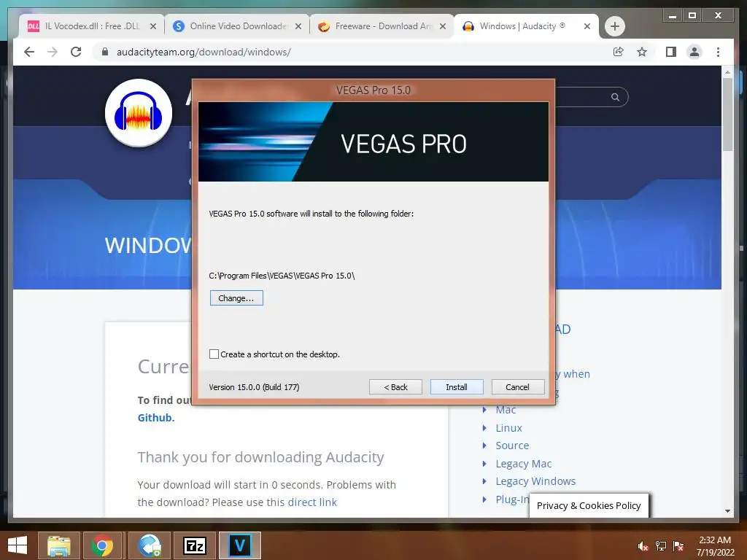Open the Mac download link
Image resolution: width=747 pixels, height=560 pixels.
coord(506,410)
